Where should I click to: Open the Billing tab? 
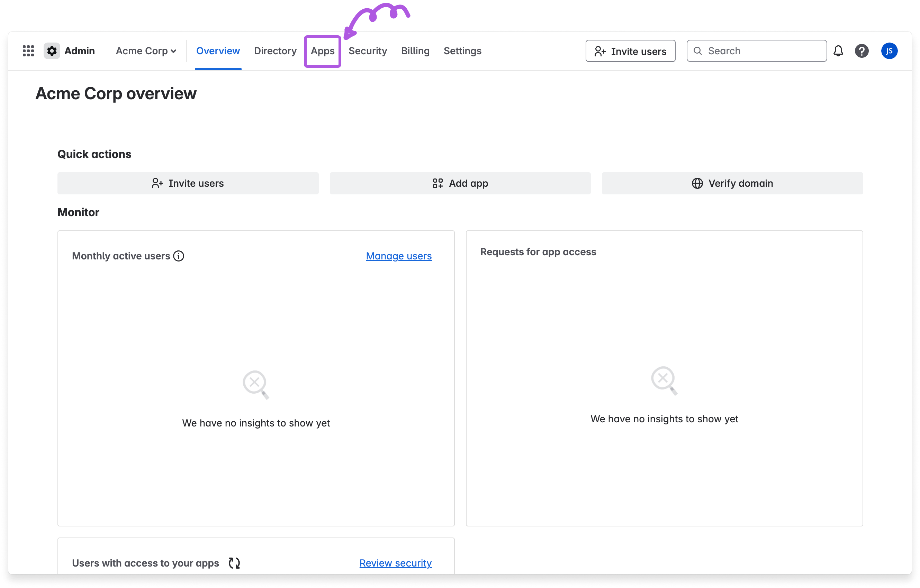point(415,51)
